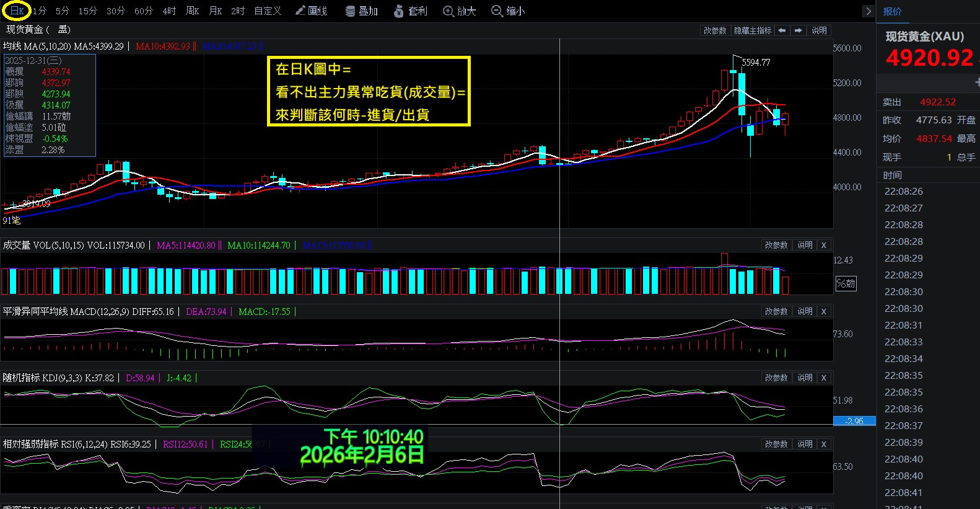Select the 5分 timeframe
Viewport: 980px width, 509px height.
pyautogui.click(x=62, y=11)
